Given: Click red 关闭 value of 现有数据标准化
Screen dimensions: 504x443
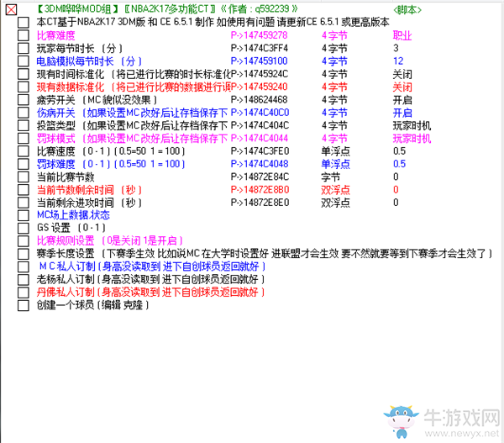Looking at the screenshot, I should pos(402,87).
